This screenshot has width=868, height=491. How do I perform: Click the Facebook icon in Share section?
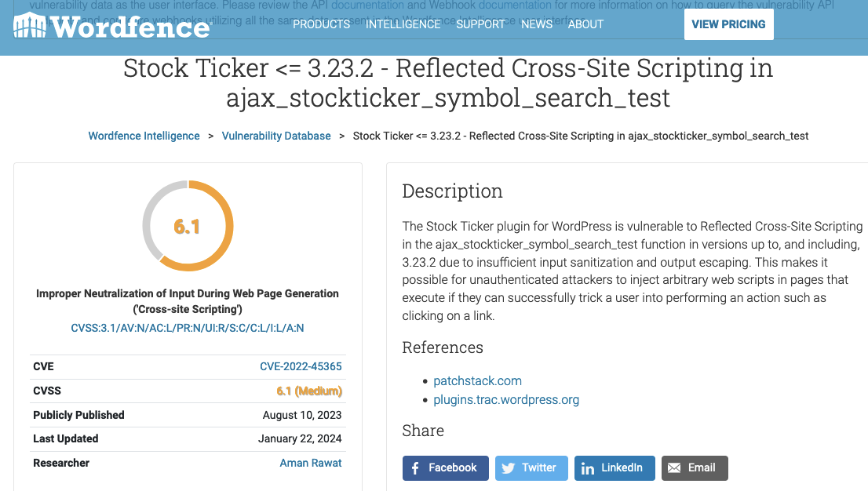[415, 468]
